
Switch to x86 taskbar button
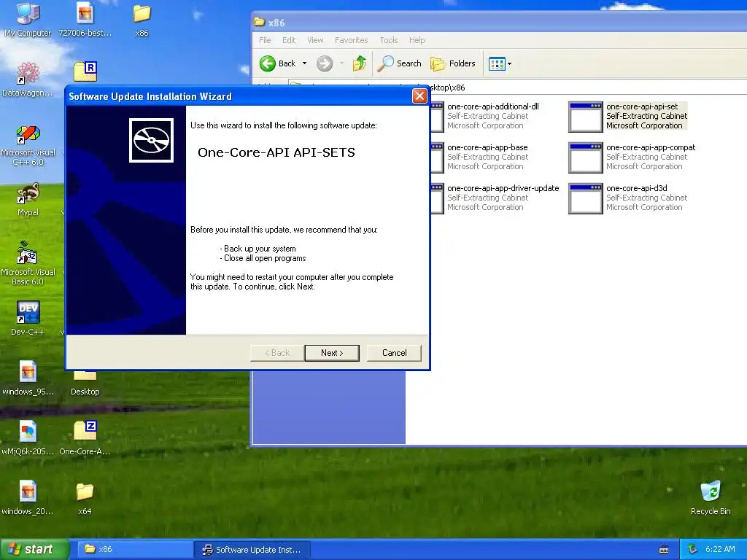coord(133,550)
